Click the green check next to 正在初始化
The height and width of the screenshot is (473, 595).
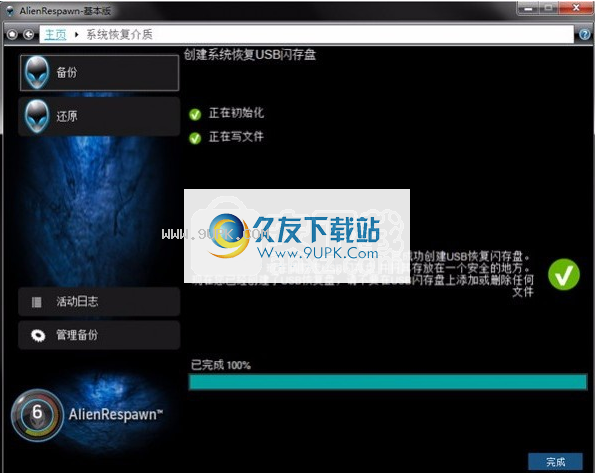click(x=195, y=114)
